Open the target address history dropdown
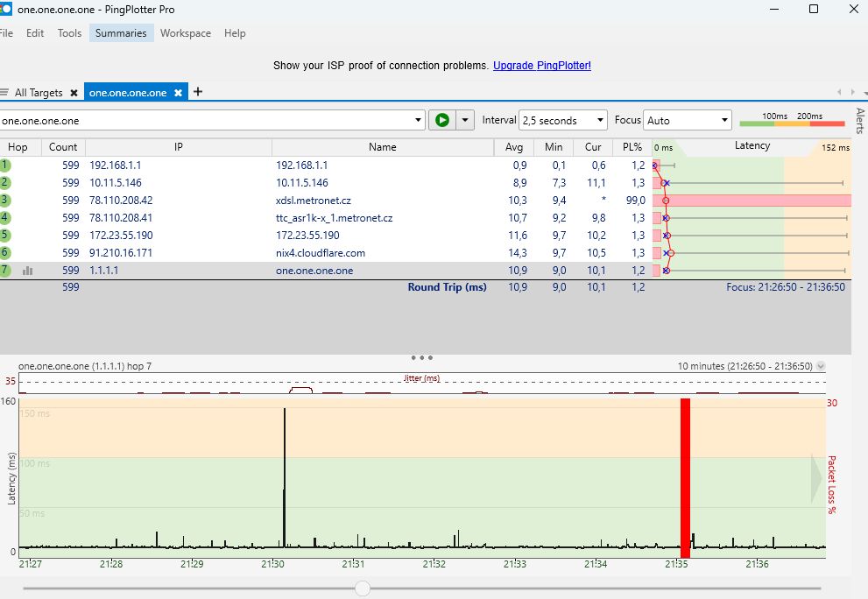Viewport: 868px width, 599px height. click(x=418, y=121)
